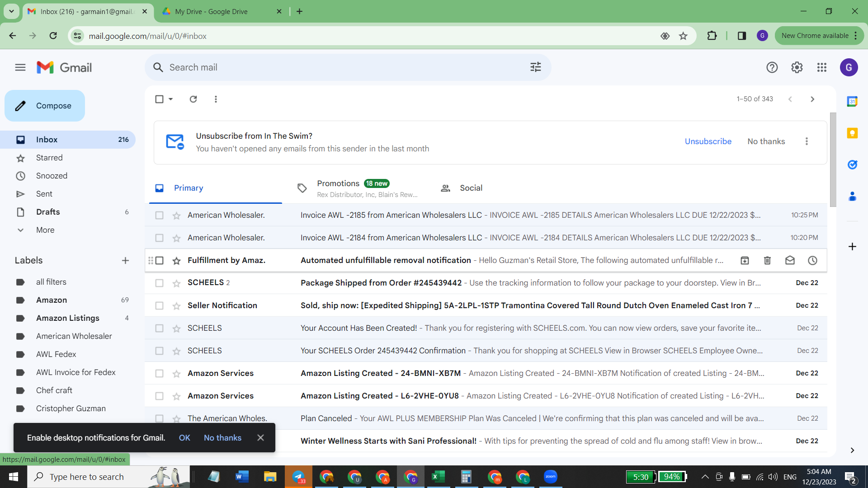Open Chrome extensions puzzle icon
This screenshot has width=868, height=488.
[x=712, y=36]
